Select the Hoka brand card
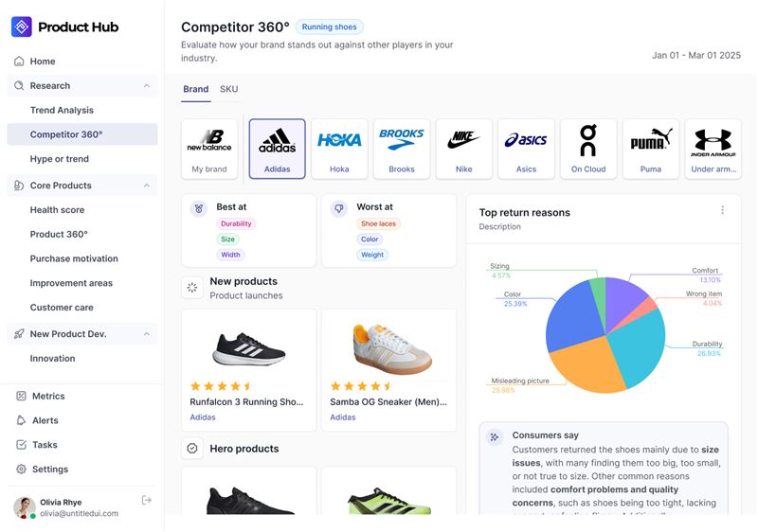Viewport: 758px width, 532px height. [x=339, y=150]
